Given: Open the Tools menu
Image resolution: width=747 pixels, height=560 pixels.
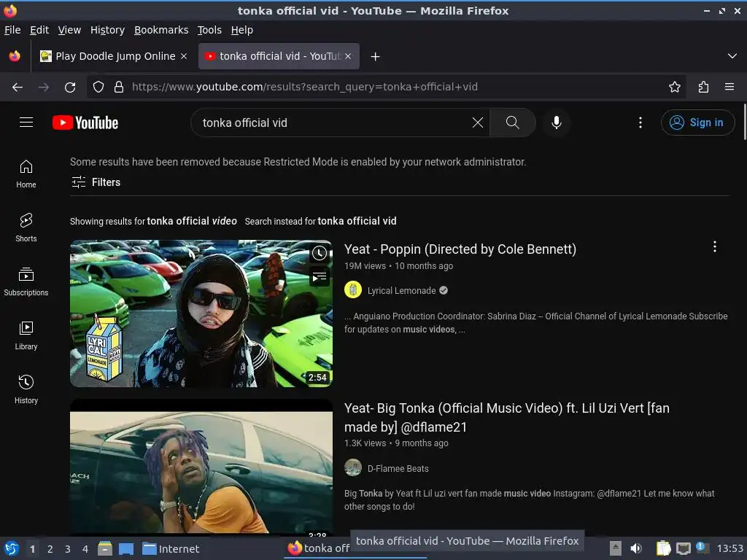Looking at the screenshot, I should point(209,30).
